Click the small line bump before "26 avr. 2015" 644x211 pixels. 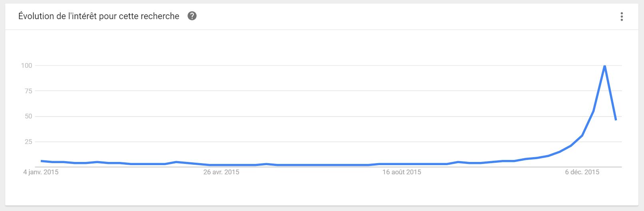point(176,162)
